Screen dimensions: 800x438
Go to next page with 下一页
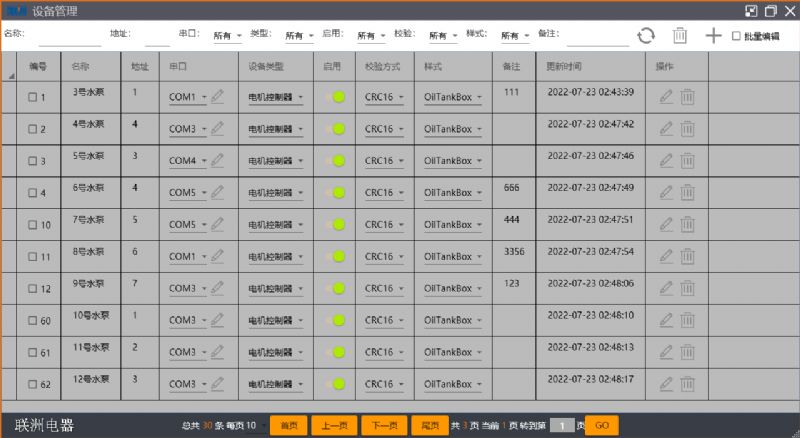[x=385, y=425]
